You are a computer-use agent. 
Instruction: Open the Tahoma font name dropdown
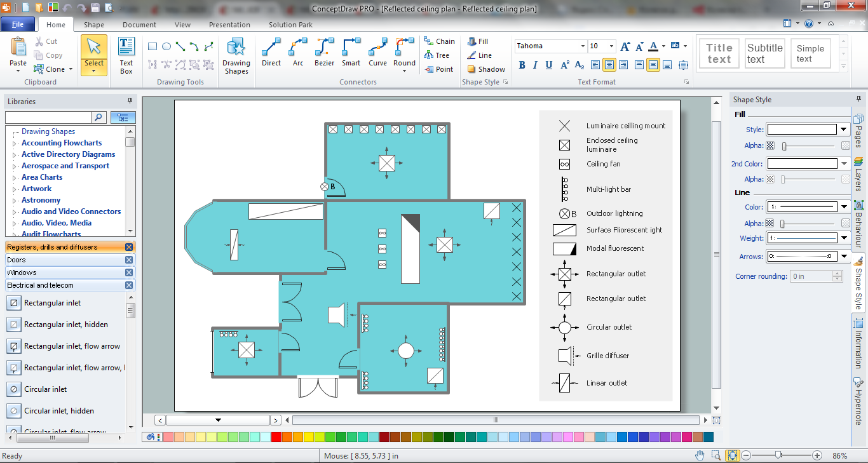(x=582, y=46)
